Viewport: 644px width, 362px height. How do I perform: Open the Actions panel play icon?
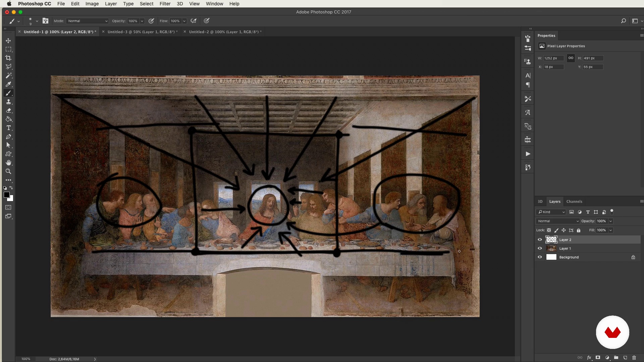(x=528, y=154)
